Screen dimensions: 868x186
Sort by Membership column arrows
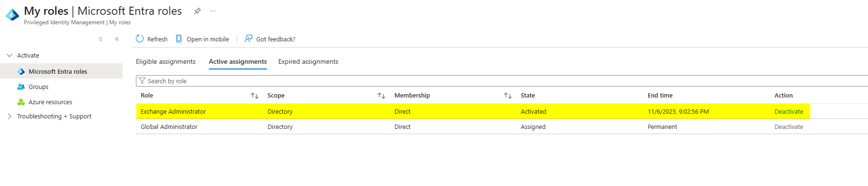[x=508, y=96]
